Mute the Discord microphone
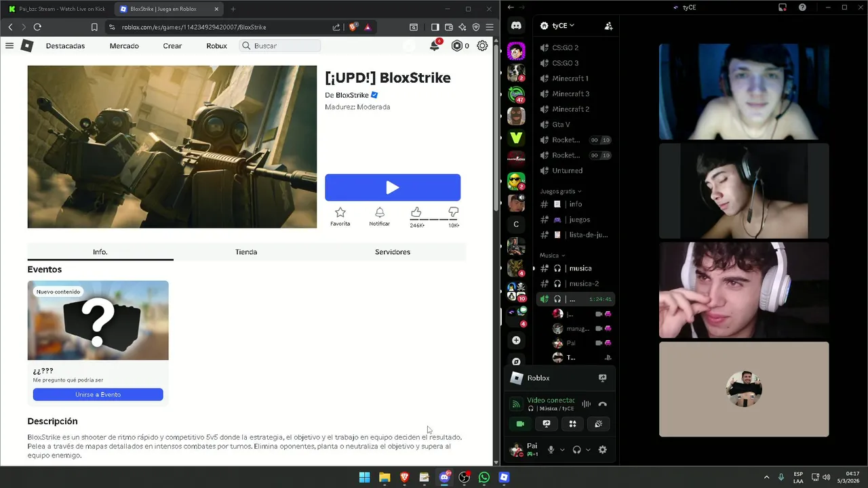The image size is (868, 488). 551,449
